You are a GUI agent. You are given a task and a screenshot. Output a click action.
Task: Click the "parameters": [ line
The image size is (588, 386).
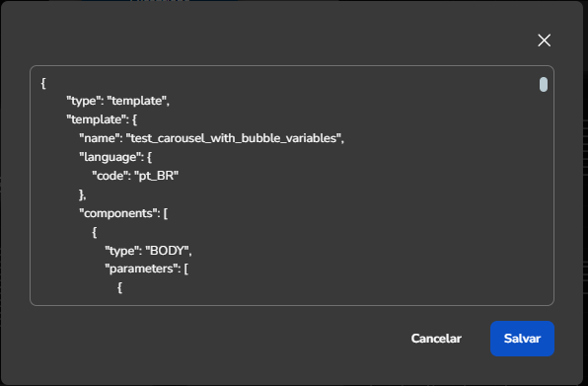tap(146, 269)
